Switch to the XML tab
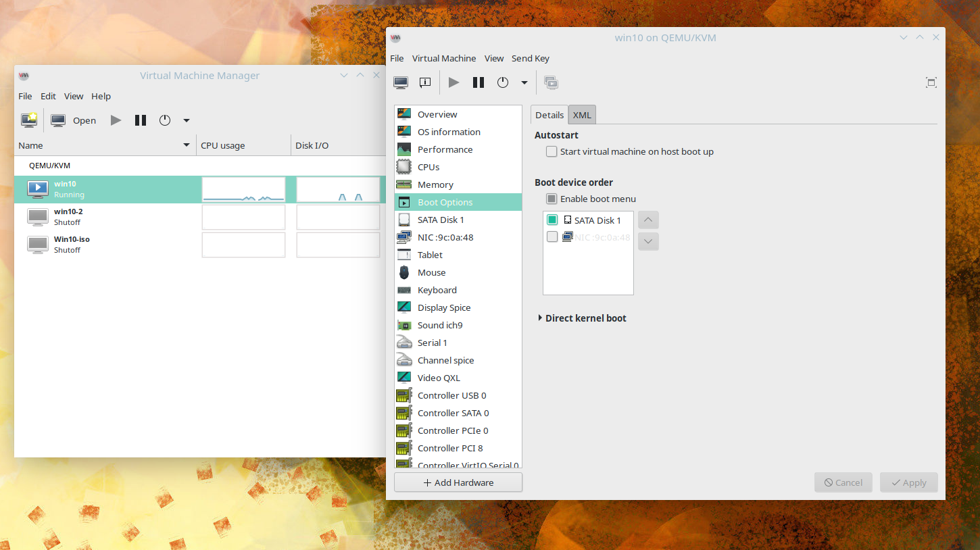The height and width of the screenshot is (550, 980). 582,115
